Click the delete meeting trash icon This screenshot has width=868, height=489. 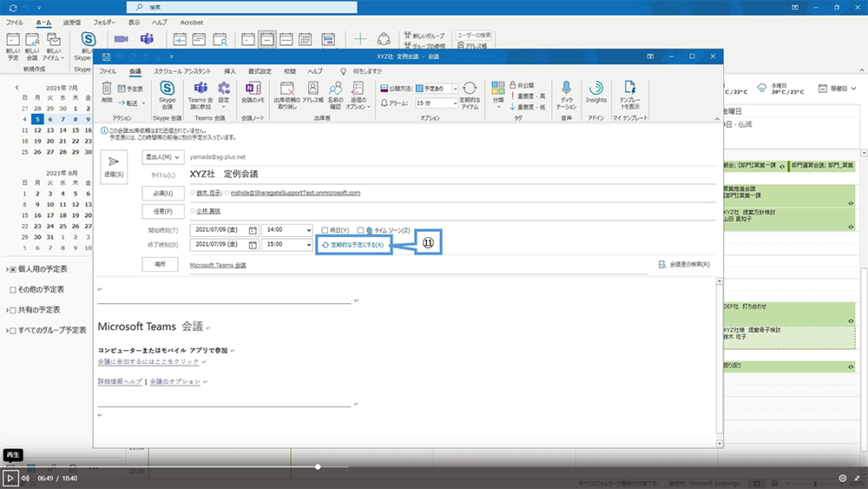[107, 88]
